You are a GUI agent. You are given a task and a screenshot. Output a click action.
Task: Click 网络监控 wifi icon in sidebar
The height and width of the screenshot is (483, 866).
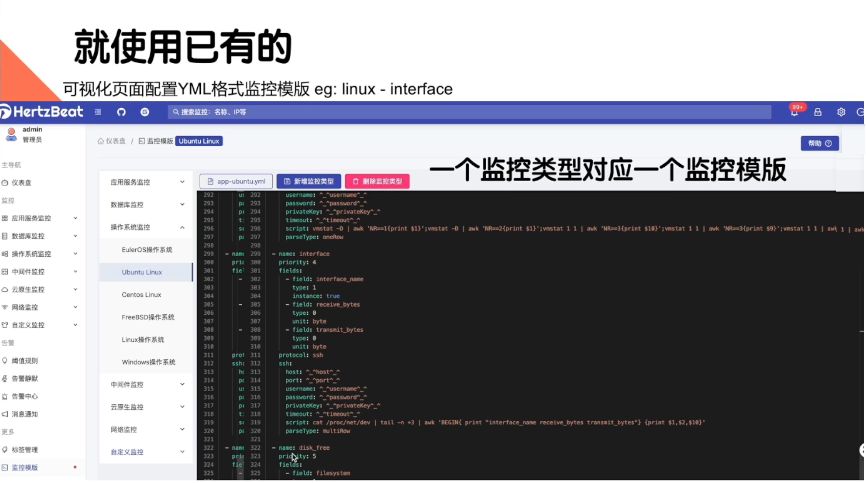5,307
